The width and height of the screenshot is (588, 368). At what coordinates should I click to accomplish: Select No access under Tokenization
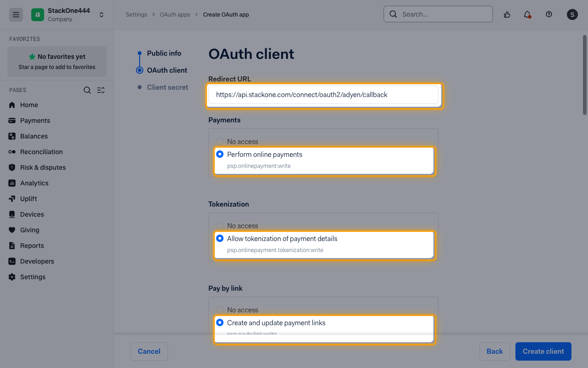(x=220, y=225)
